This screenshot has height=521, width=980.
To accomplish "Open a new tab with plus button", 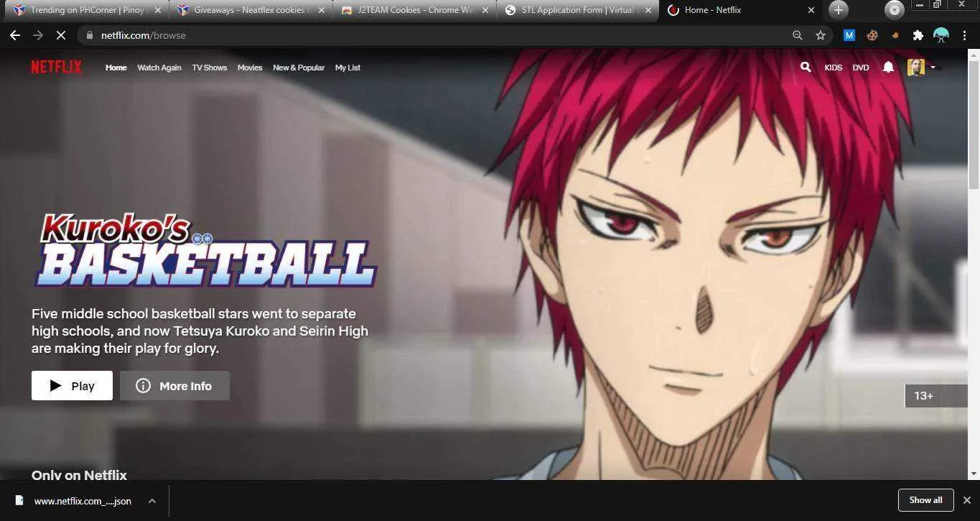I will (839, 10).
